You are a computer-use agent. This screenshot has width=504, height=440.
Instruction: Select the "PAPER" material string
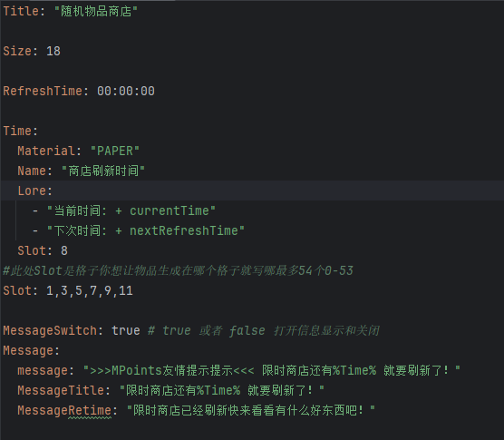(x=115, y=151)
